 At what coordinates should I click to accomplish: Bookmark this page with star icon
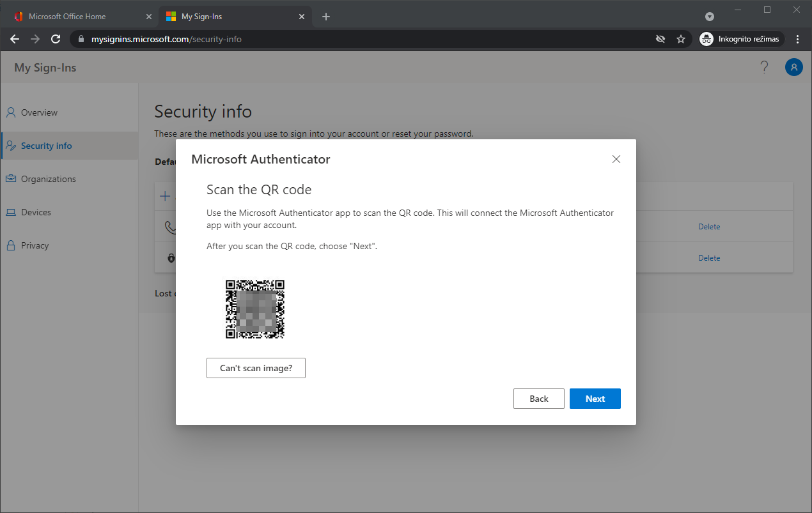click(681, 39)
